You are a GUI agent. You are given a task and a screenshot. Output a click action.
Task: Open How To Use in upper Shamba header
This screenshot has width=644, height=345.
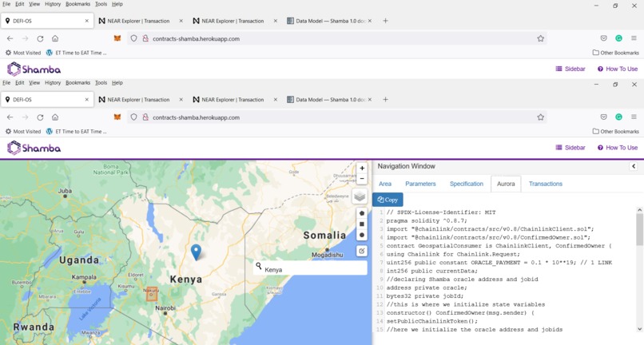point(618,69)
